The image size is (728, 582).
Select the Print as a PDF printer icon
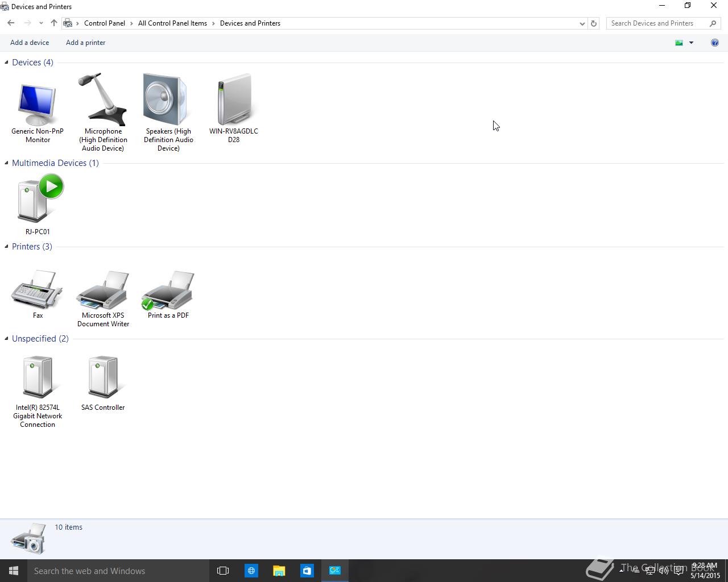[x=168, y=290]
